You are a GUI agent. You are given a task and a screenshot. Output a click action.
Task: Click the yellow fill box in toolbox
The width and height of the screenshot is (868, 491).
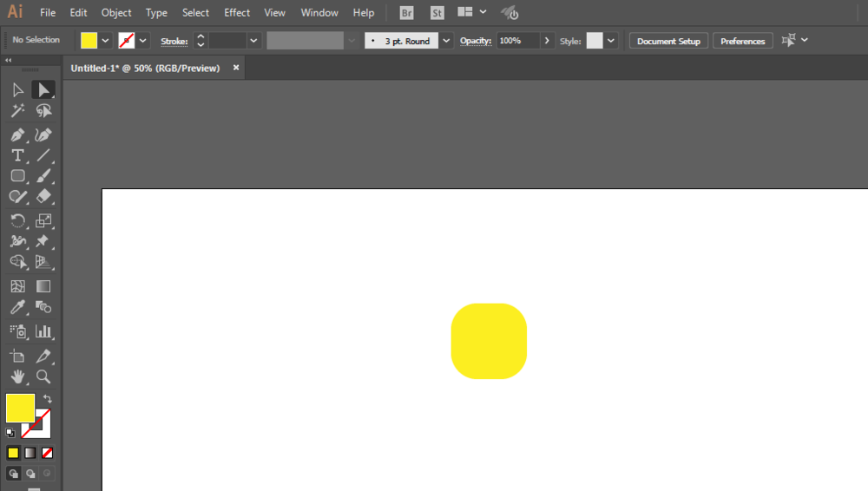pyautogui.click(x=21, y=408)
